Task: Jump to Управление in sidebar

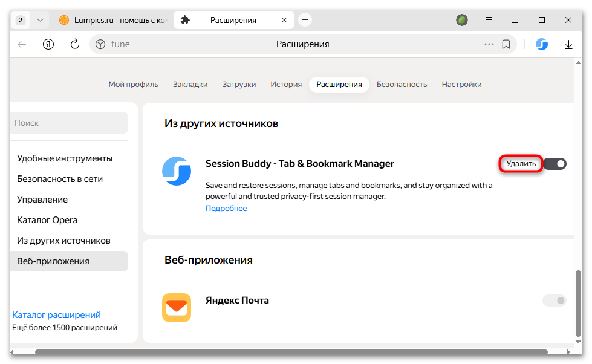Action: (x=42, y=200)
